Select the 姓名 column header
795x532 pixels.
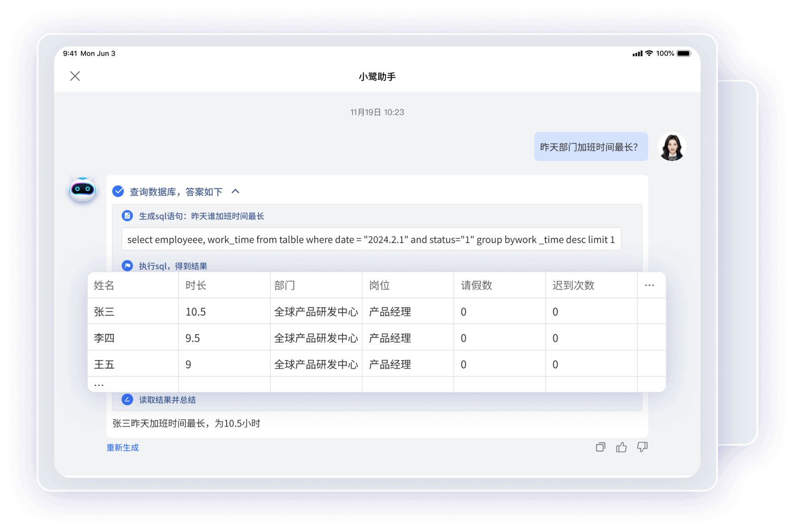click(104, 285)
